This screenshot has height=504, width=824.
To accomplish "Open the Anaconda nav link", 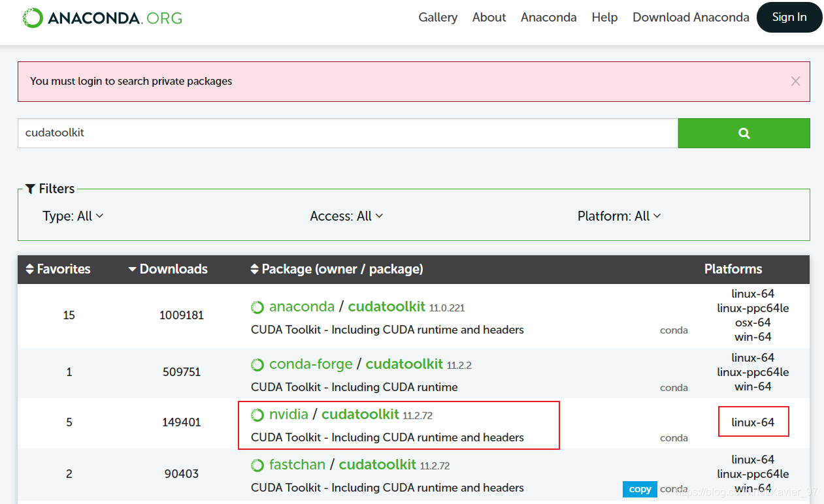I will pyautogui.click(x=549, y=18).
